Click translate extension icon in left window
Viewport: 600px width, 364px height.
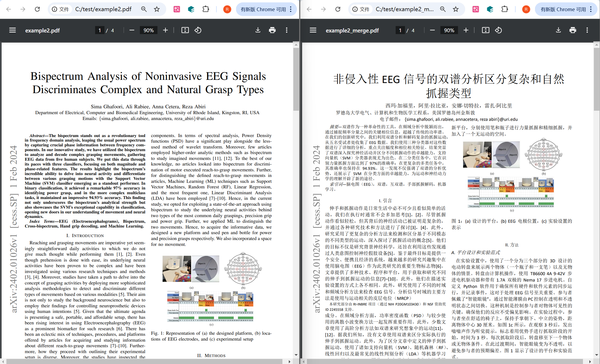[177, 9]
